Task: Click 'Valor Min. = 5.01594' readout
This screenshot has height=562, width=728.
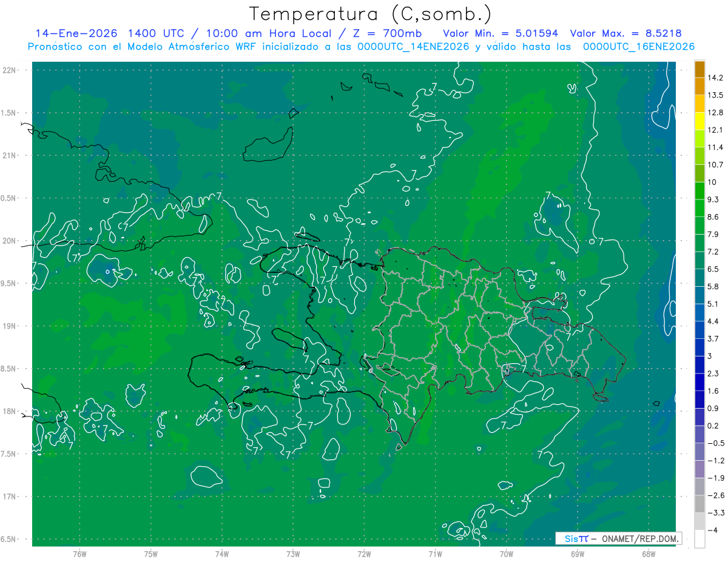Action: [500, 33]
